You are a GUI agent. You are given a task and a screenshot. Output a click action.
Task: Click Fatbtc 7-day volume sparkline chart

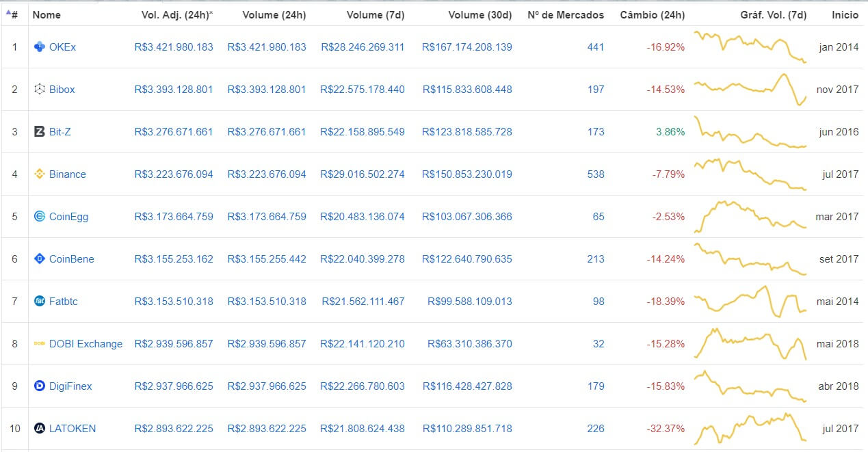tap(750, 301)
